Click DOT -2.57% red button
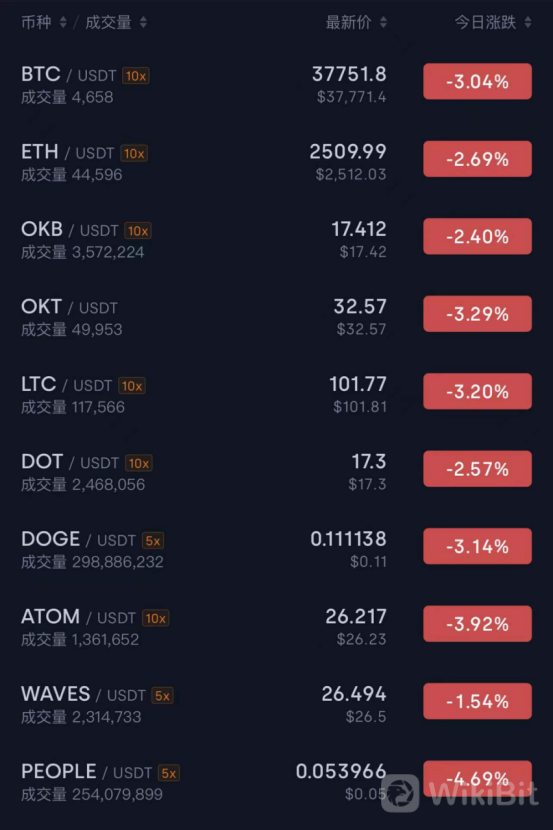Image resolution: width=553 pixels, height=830 pixels. 477,468
